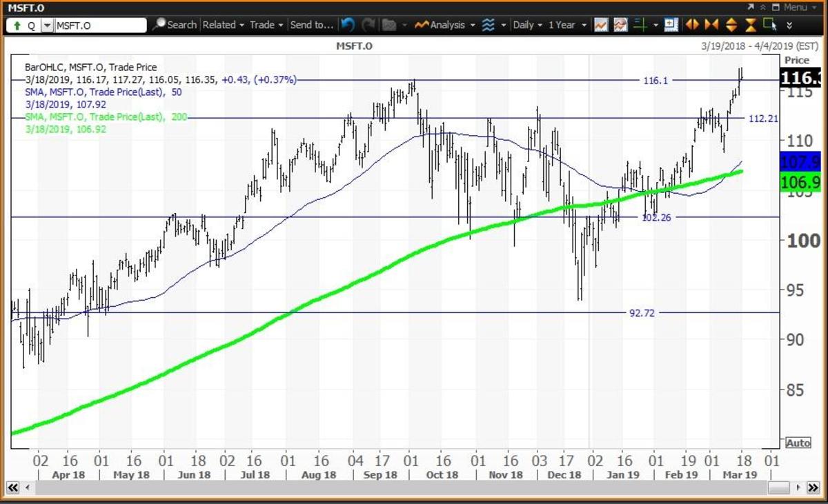Viewport: 828px width, 504px height.
Task: Click the green 106.9 price axis tag
Action: 800,182
